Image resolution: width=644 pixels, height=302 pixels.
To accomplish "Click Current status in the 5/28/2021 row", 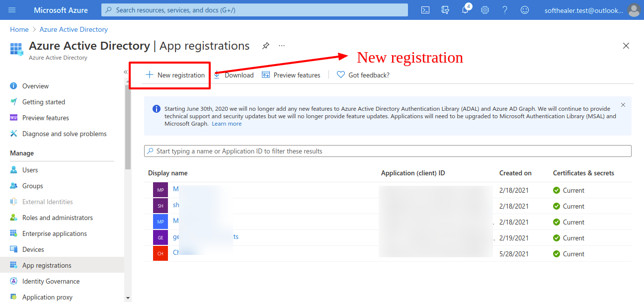I will tap(569, 254).
